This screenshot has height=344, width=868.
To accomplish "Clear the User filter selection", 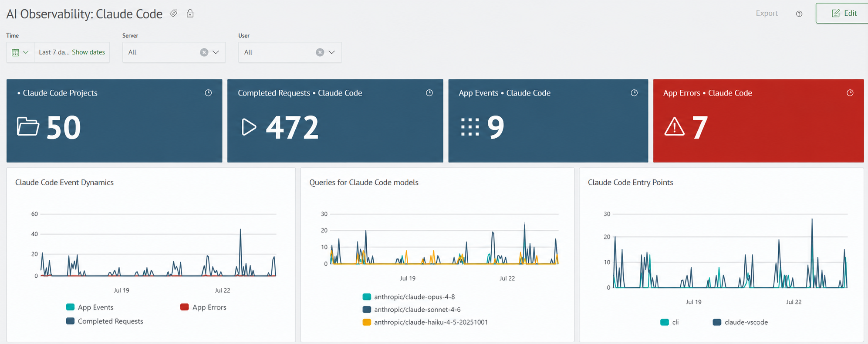I will (x=320, y=52).
